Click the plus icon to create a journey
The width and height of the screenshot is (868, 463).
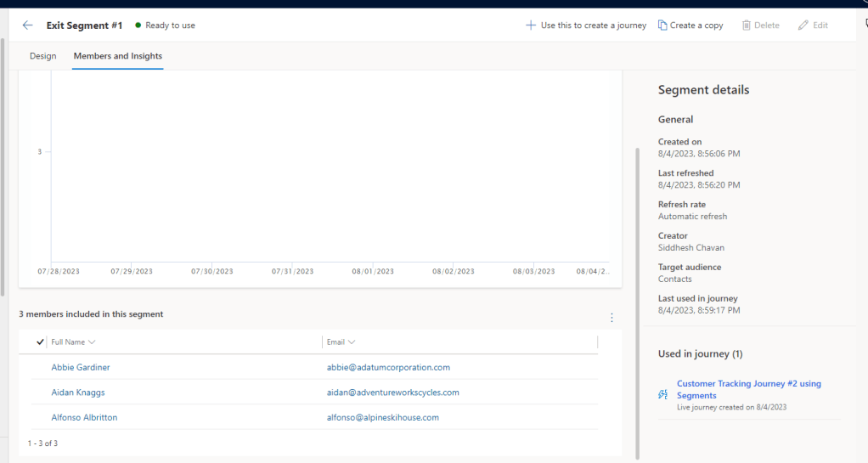point(531,25)
